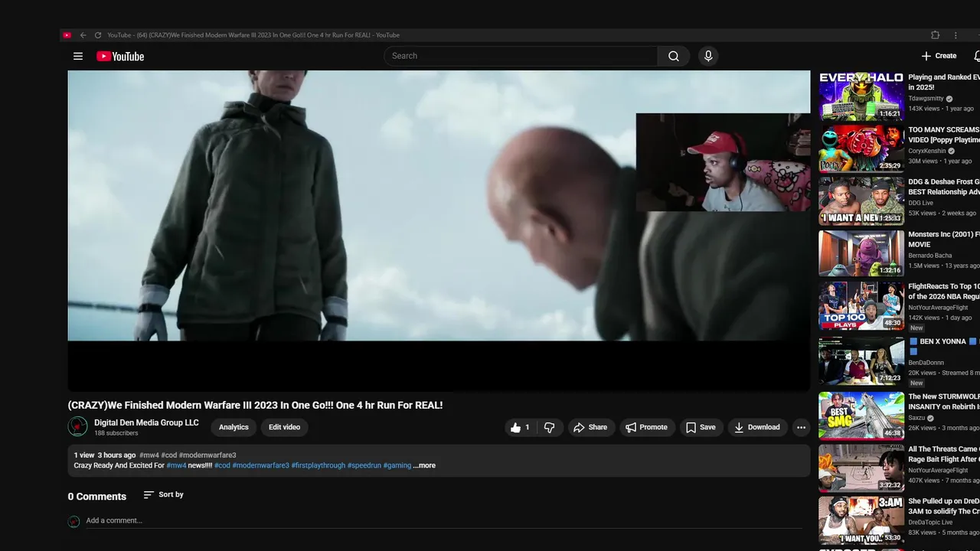Click Bernardo Bacha channel name

tap(930, 256)
